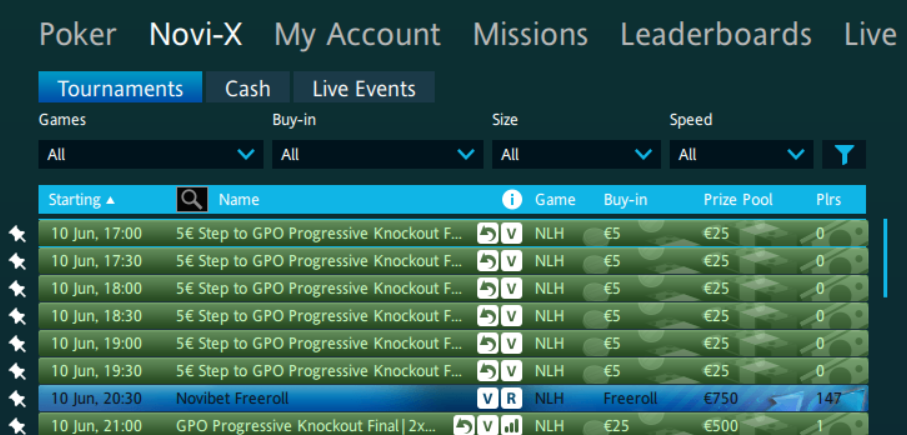
Task: Expand the Buy-in filter dropdown
Action: coord(377,155)
